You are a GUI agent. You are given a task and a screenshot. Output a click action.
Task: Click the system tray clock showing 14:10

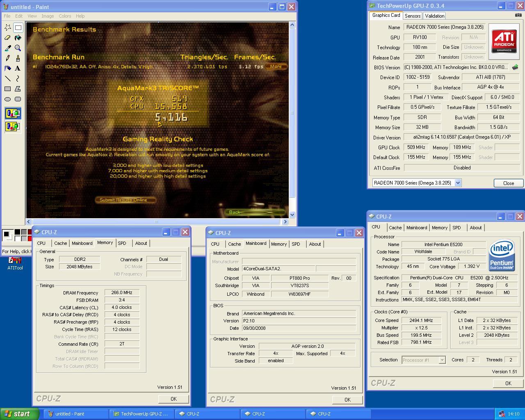(514, 414)
